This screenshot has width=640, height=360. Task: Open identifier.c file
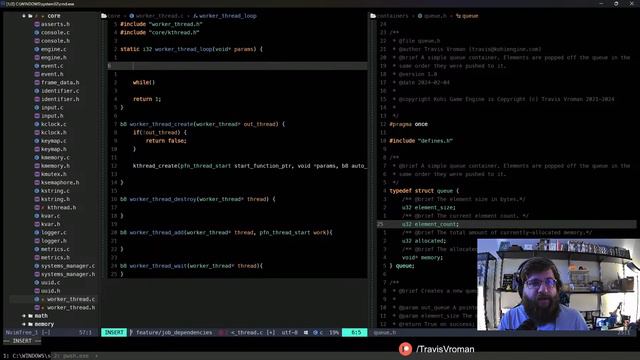click(x=60, y=91)
